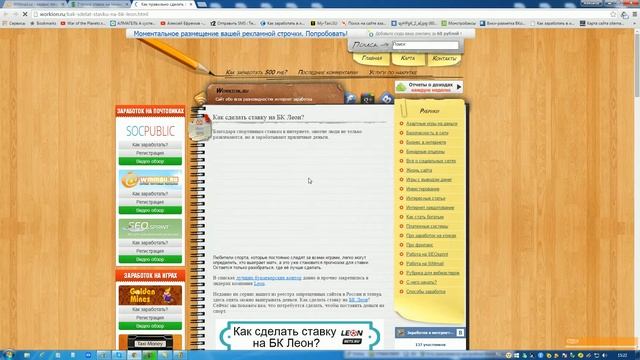The height and width of the screenshot is (360, 640).
Task: Open 'Бинарные опционы' category link
Action: point(425,151)
